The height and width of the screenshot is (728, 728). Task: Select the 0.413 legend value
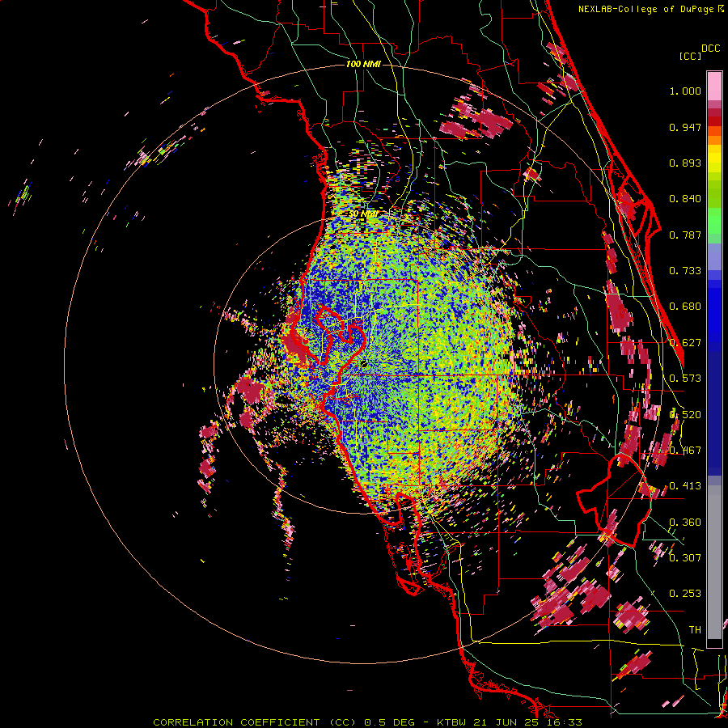tap(685, 486)
